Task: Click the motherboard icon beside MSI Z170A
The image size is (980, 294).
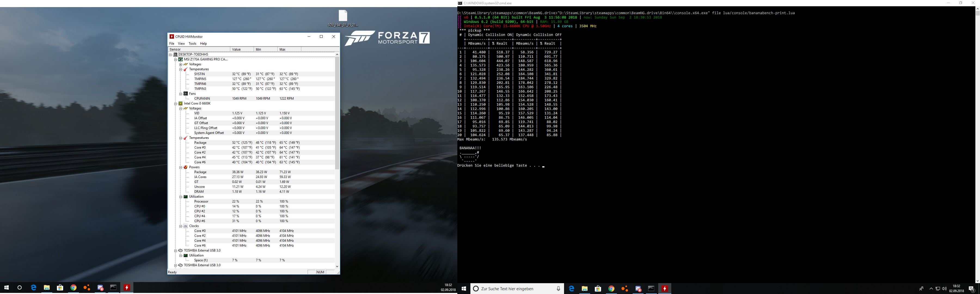Action: coord(180,59)
